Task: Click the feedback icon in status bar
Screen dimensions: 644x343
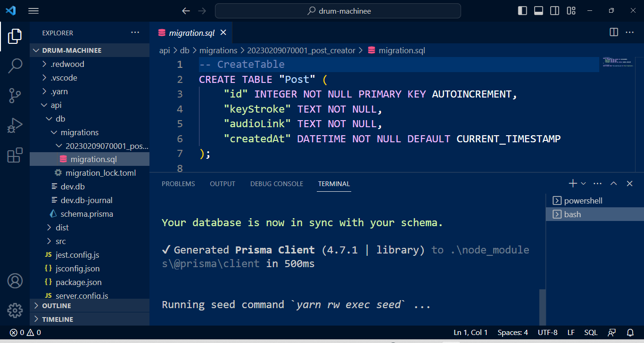Action: 612,332
